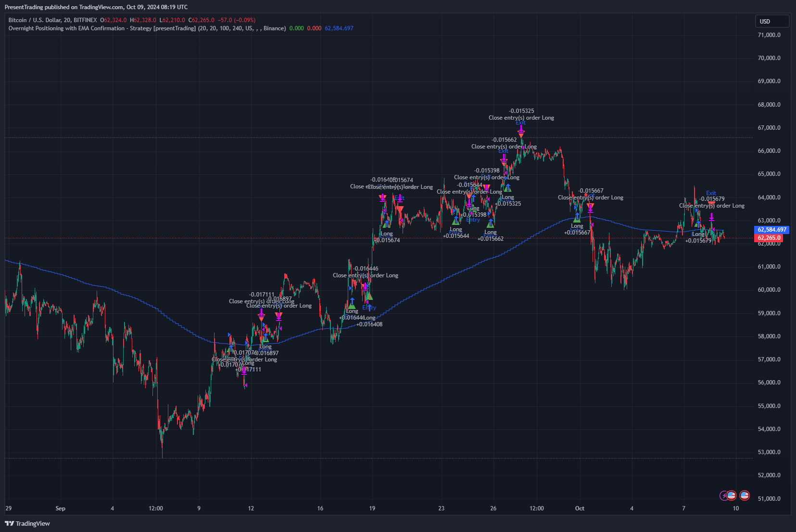Click the +0.015662 trade label
The height and width of the screenshot is (532, 796).
coord(491,239)
